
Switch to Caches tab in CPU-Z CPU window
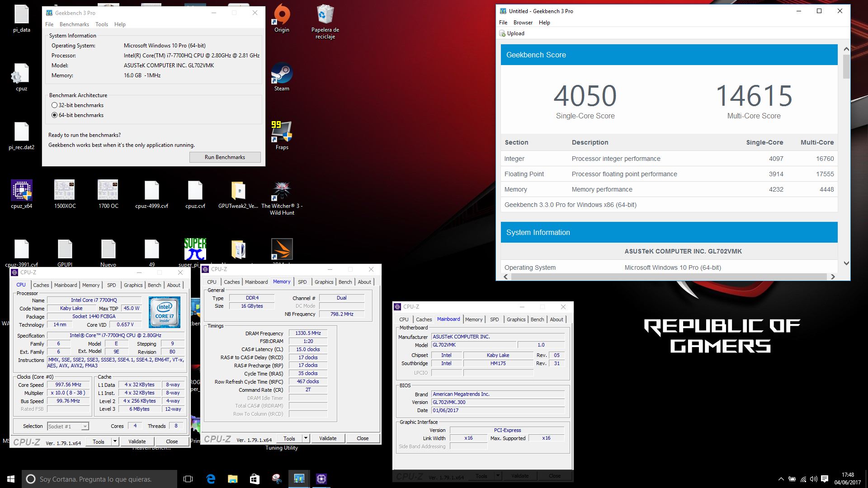41,285
